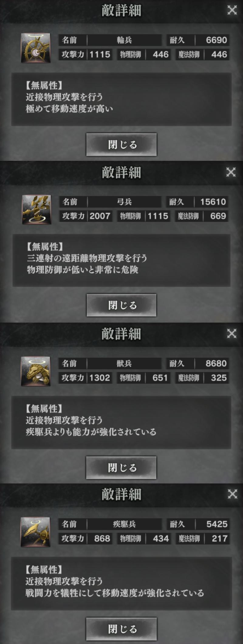Close the 獣兵 detail panel with X

(x=231, y=334)
